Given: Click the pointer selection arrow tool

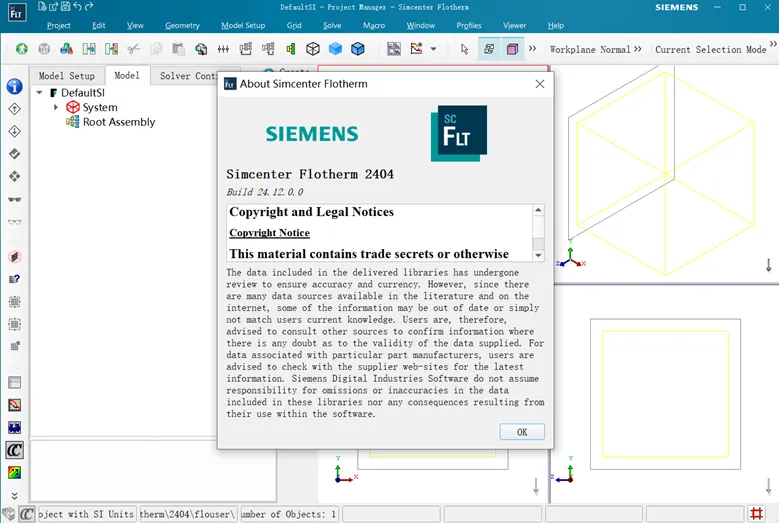Looking at the screenshot, I should 465,49.
